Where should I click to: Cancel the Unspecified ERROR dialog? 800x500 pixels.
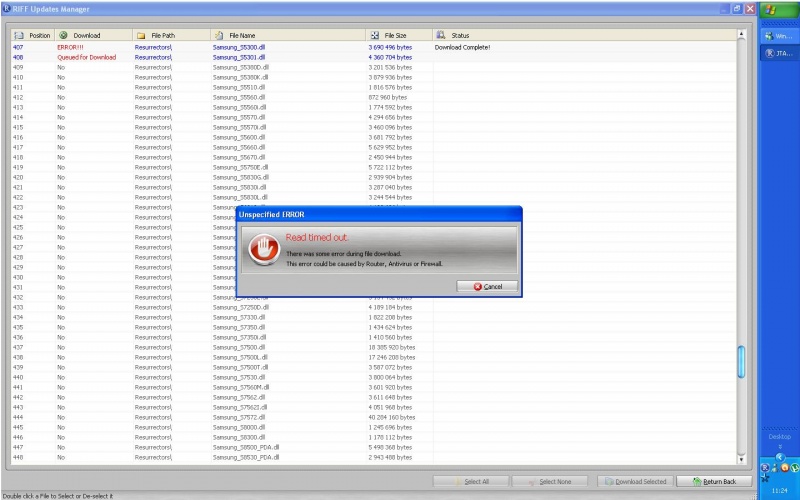point(487,286)
